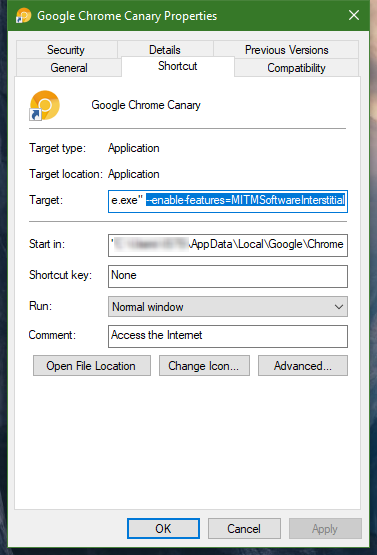Click the Cancel button

[x=244, y=528]
